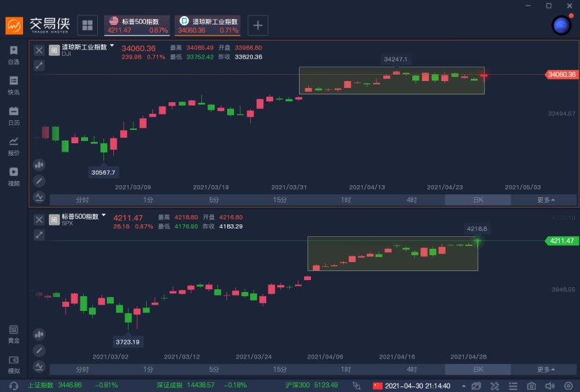The image size is (580, 392).
Task: Expand the upward arrow next to clock
Action: 463,386
